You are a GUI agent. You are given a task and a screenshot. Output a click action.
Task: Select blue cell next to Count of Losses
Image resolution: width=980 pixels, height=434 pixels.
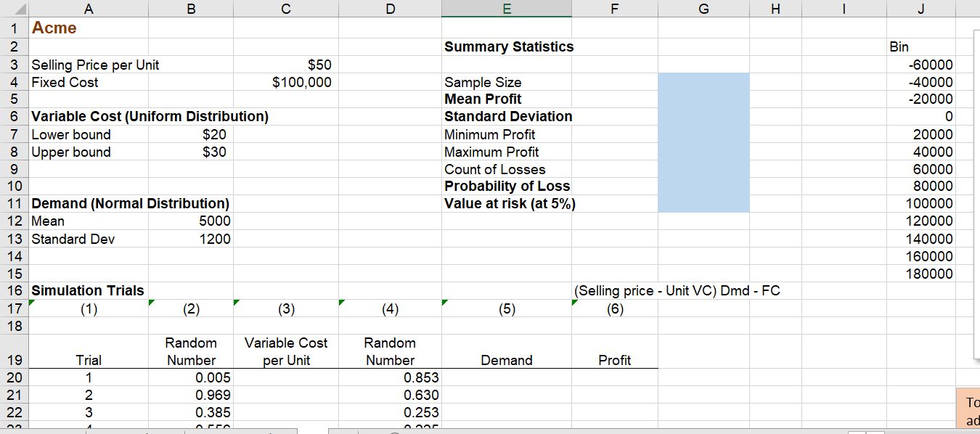[x=703, y=169]
